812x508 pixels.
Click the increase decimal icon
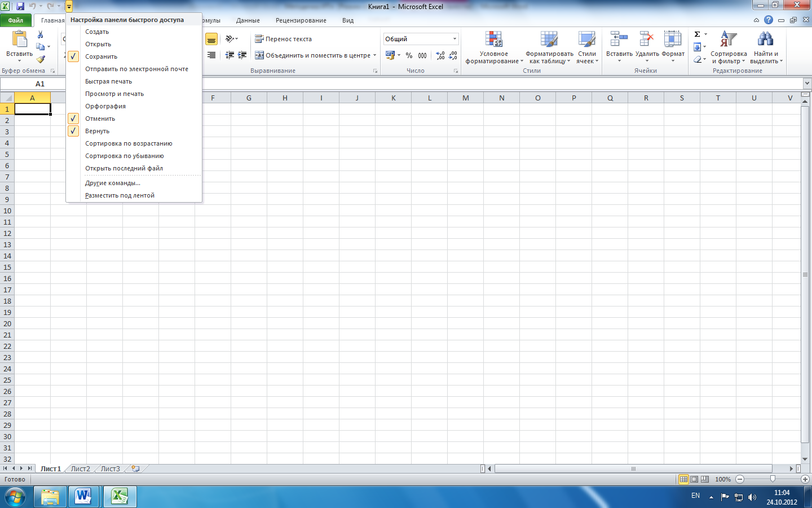point(440,55)
